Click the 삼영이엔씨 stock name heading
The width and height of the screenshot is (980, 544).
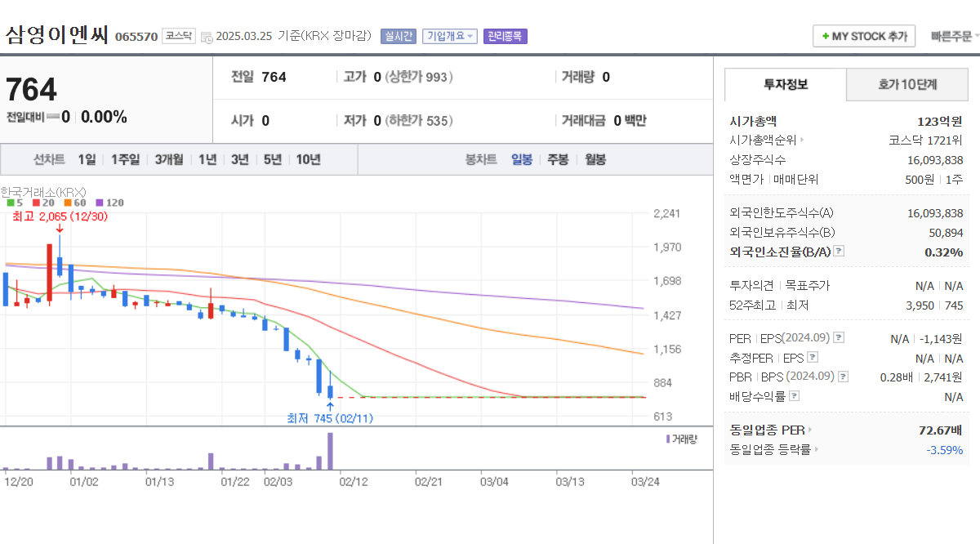[57, 35]
